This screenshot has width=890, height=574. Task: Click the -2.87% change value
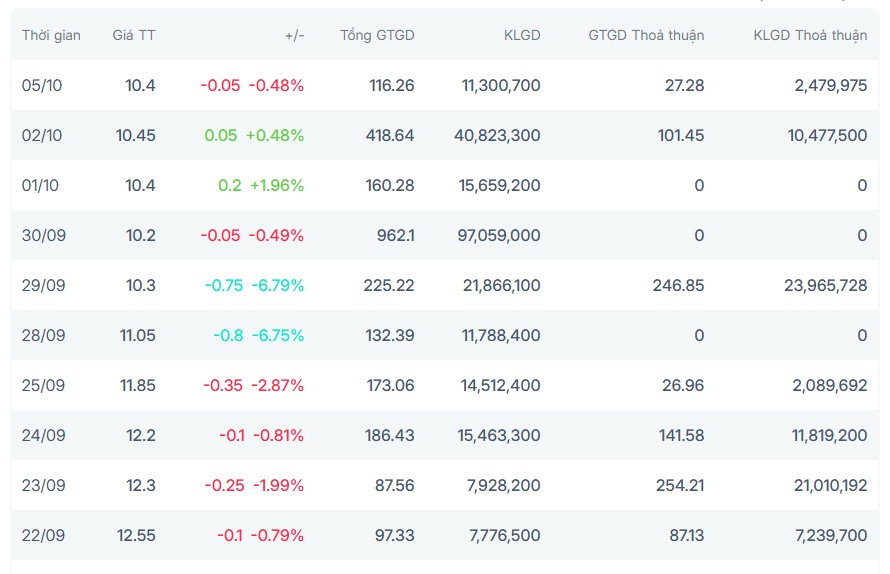[x=278, y=385]
